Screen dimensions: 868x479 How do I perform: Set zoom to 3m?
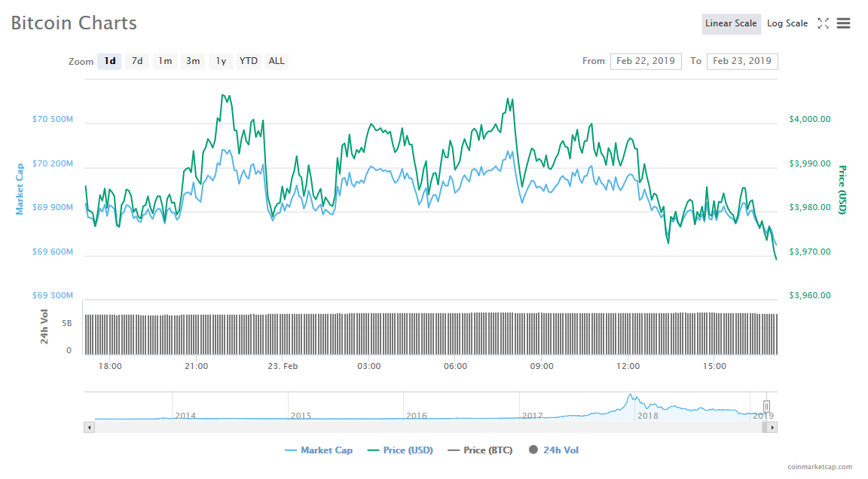pyautogui.click(x=193, y=61)
